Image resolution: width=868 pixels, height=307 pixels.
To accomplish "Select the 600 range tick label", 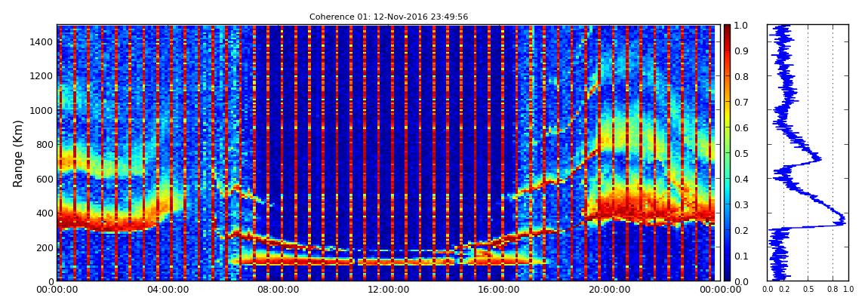I will pos(45,179).
